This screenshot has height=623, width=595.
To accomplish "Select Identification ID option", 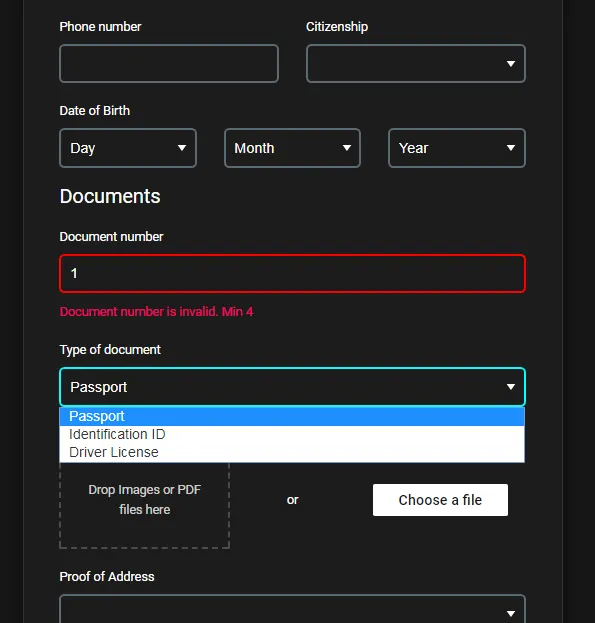I will coord(292,434).
